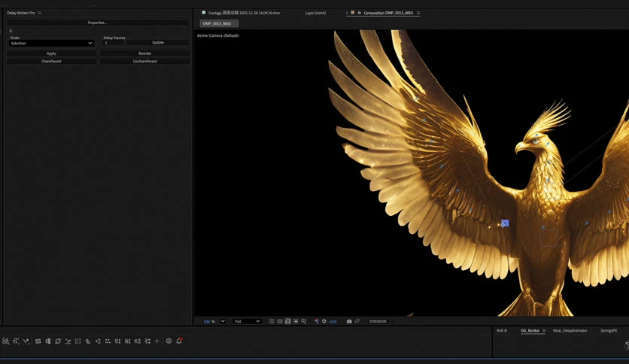Click the take snapshot camera icon
This screenshot has width=629, height=364.
[x=349, y=321]
